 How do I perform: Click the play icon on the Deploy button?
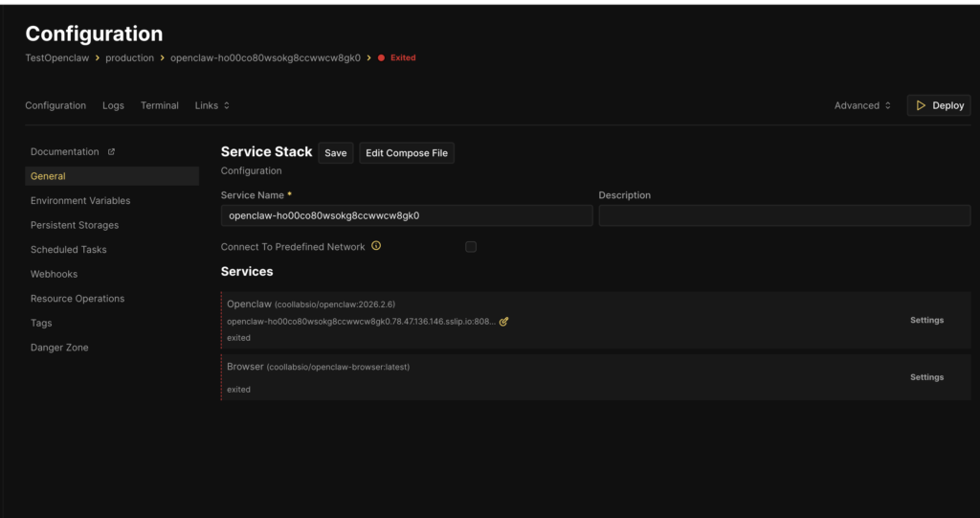coord(921,105)
